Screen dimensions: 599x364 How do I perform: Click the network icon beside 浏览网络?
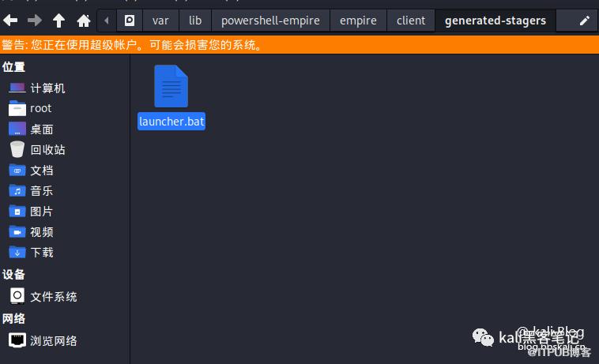click(17, 340)
